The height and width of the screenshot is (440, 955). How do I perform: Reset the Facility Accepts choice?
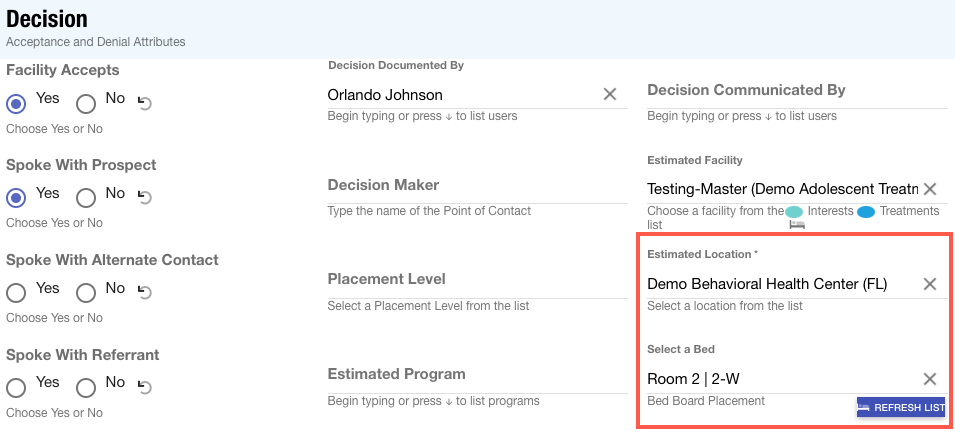(144, 102)
